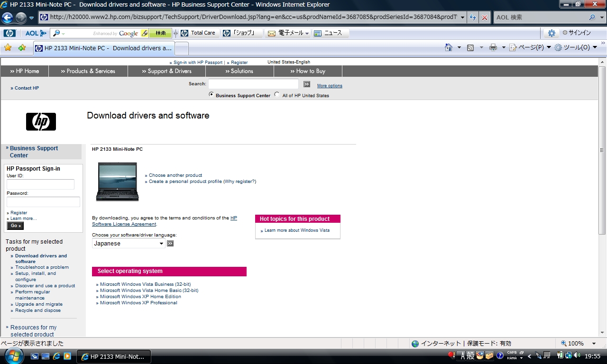The height and width of the screenshot is (364, 607).
Task: Open the Products & Services navigation menu
Action: click(88, 71)
